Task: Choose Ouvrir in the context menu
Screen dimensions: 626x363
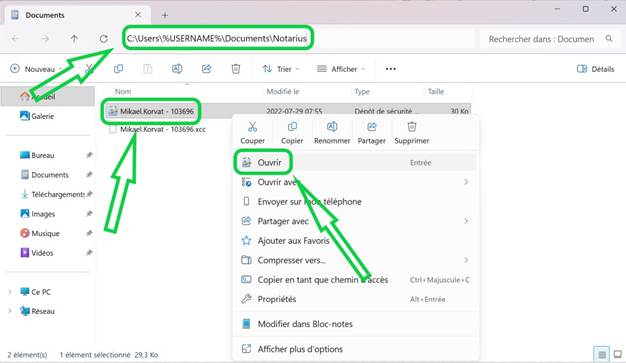Action: point(355,163)
